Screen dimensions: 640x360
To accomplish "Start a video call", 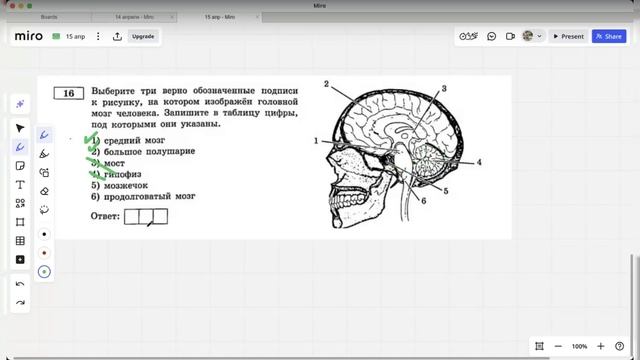I will [510, 36].
